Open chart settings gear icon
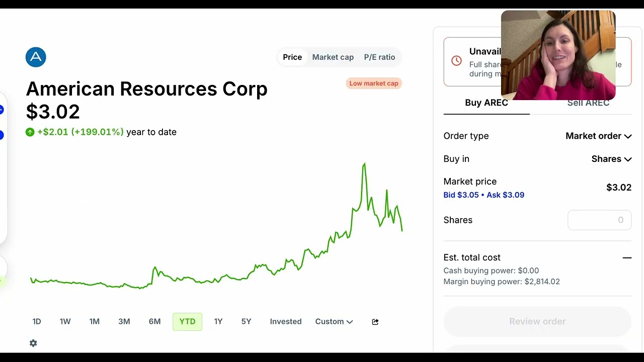This screenshot has width=644, height=362. pos(33,343)
